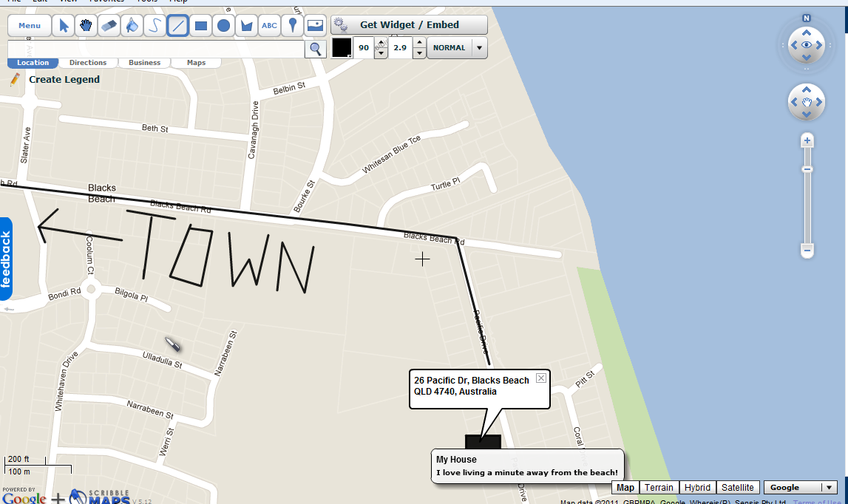848x504 pixels.
Task: Enable the Terrain map view
Action: click(x=658, y=487)
